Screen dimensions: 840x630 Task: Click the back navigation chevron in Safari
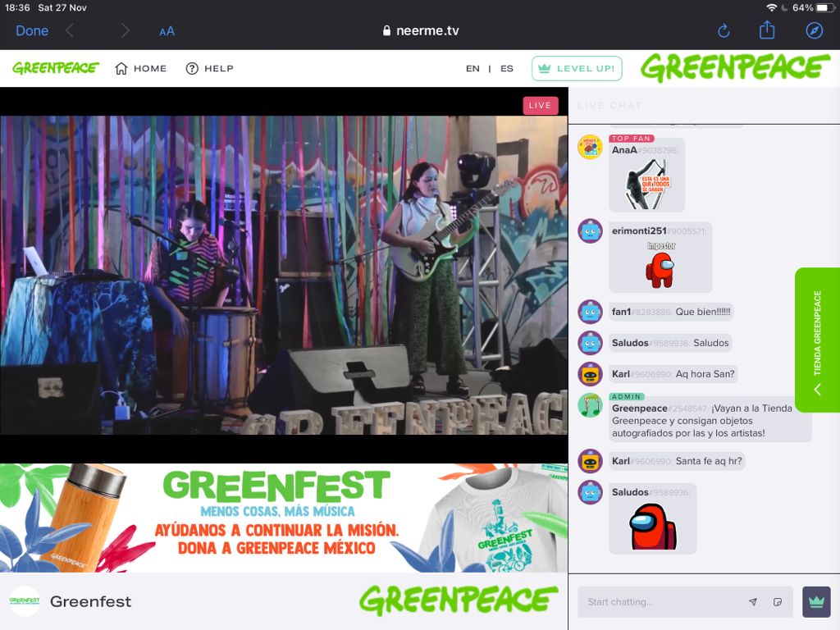[70, 30]
